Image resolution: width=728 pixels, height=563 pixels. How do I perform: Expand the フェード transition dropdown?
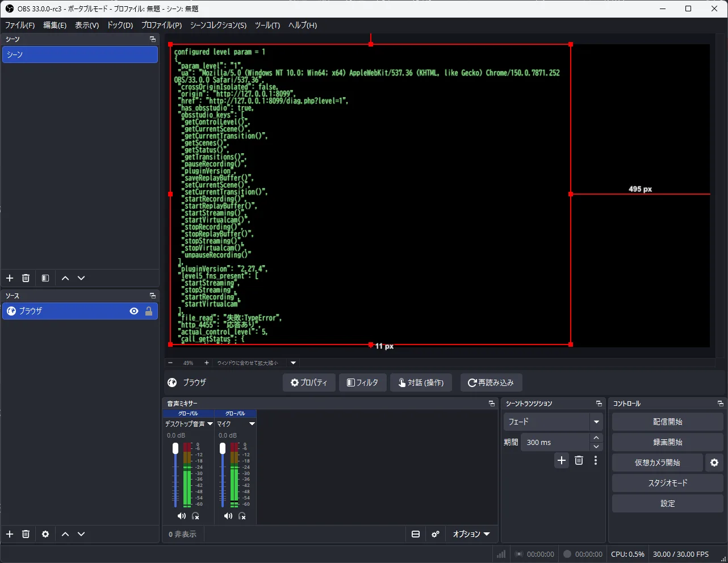tap(596, 422)
